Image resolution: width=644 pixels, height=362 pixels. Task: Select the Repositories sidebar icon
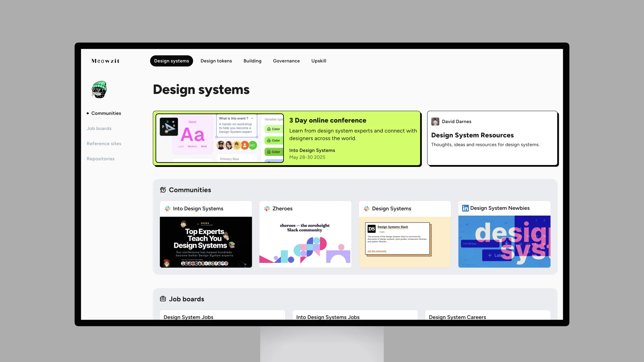click(100, 158)
